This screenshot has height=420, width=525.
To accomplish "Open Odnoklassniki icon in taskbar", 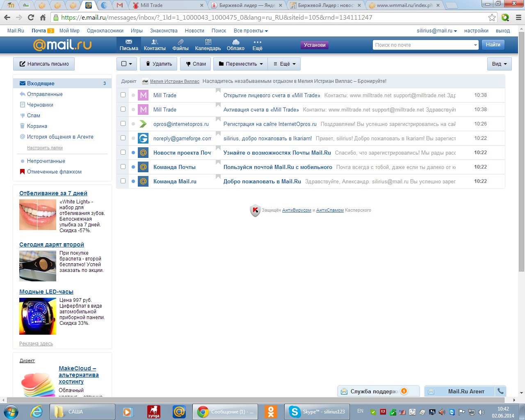I will [x=271, y=411].
